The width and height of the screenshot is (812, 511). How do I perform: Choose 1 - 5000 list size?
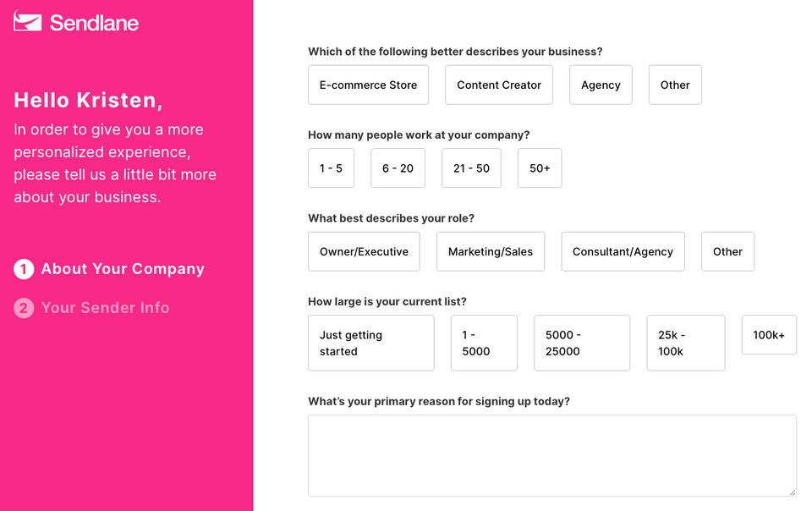tap(484, 343)
